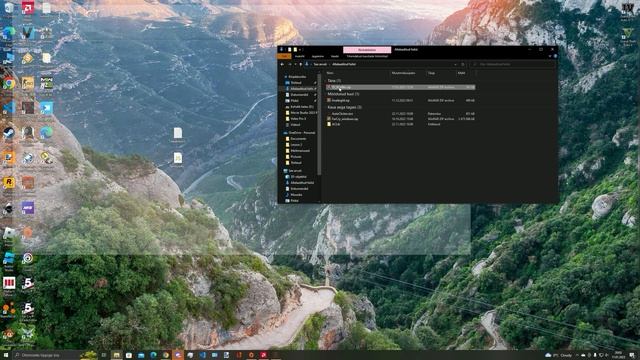
Task: Click Properties icon in Explorer title bar
Action: click(x=290, y=50)
